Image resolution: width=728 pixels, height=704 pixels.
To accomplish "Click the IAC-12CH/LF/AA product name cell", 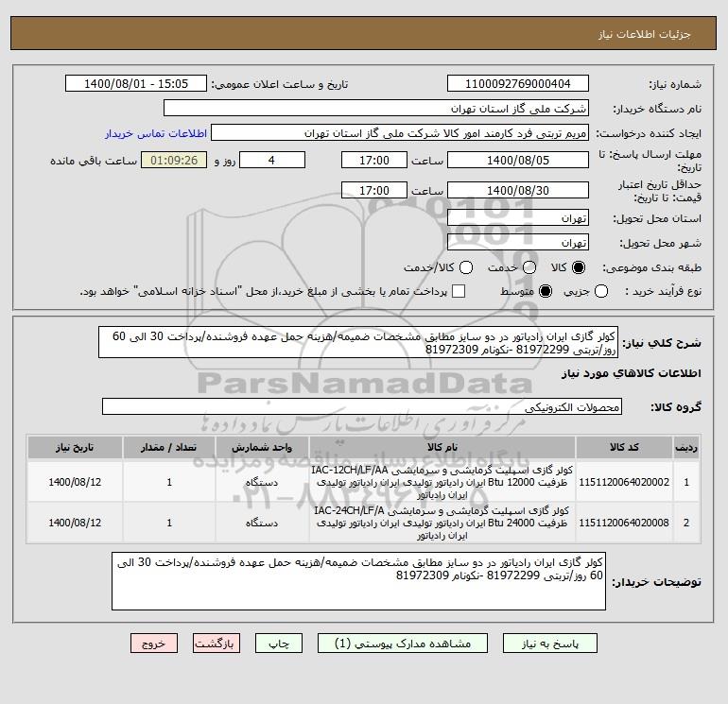I will point(442,482).
